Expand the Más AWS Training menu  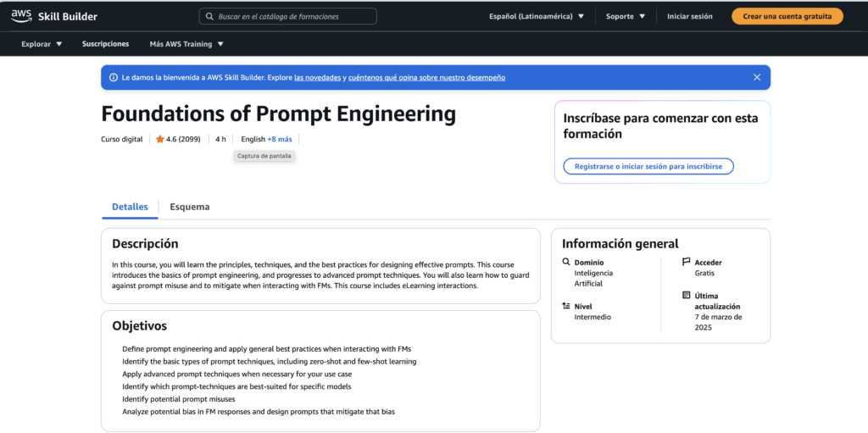(x=186, y=44)
